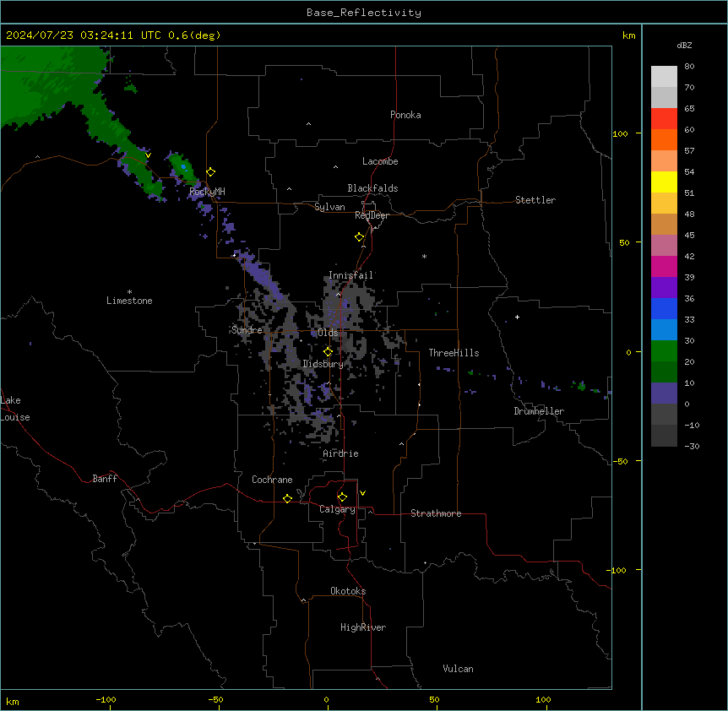The height and width of the screenshot is (711, 728).
Task: Click the 50 tick label on the vertical axis
Action: tap(624, 242)
